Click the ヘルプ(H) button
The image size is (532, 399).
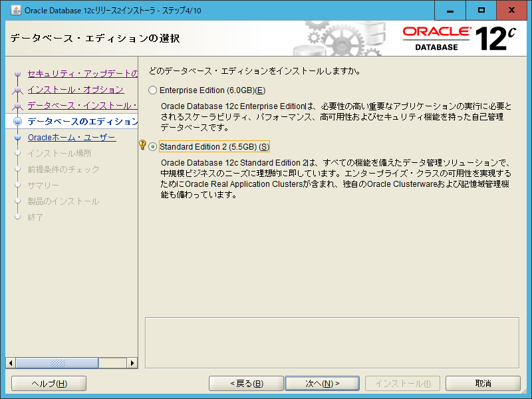tap(48, 383)
